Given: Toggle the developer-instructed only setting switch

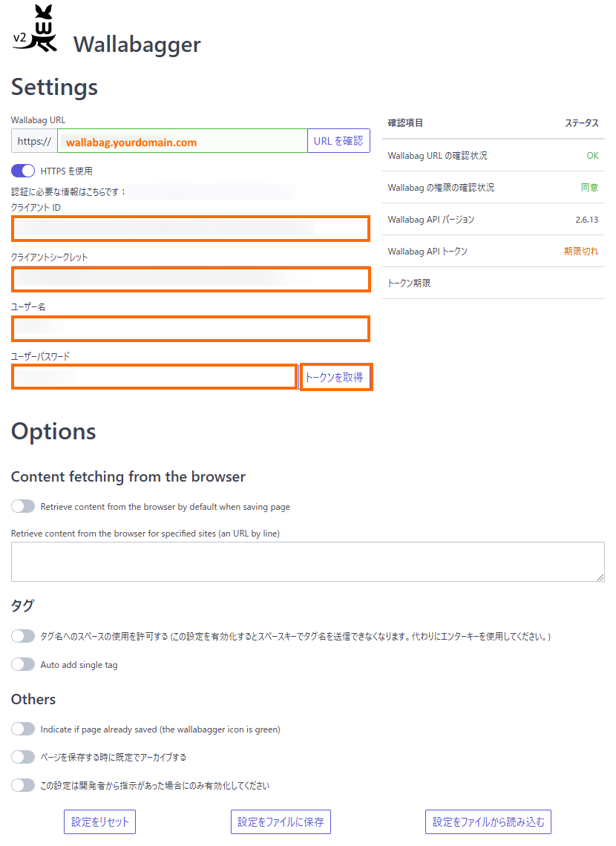Looking at the screenshot, I should [x=23, y=785].
